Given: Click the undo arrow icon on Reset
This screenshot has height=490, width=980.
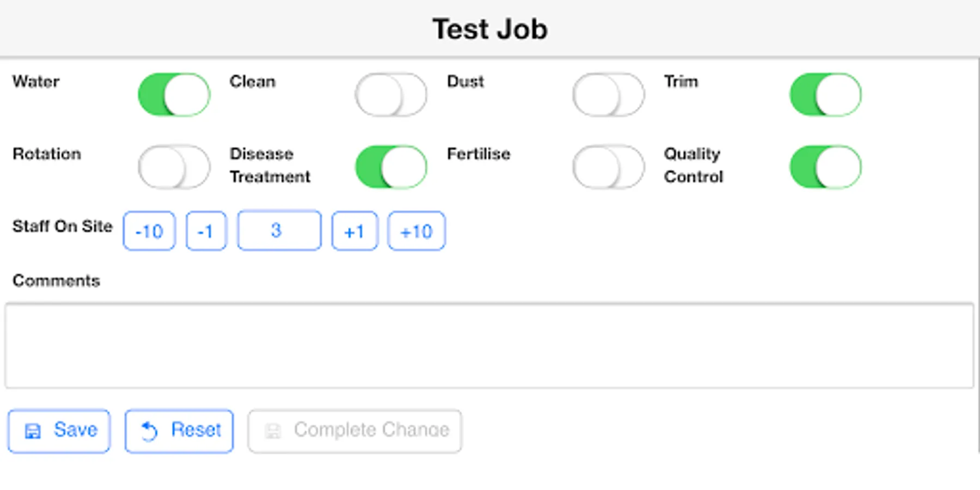Looking at the screenshot, I should 149,431.
